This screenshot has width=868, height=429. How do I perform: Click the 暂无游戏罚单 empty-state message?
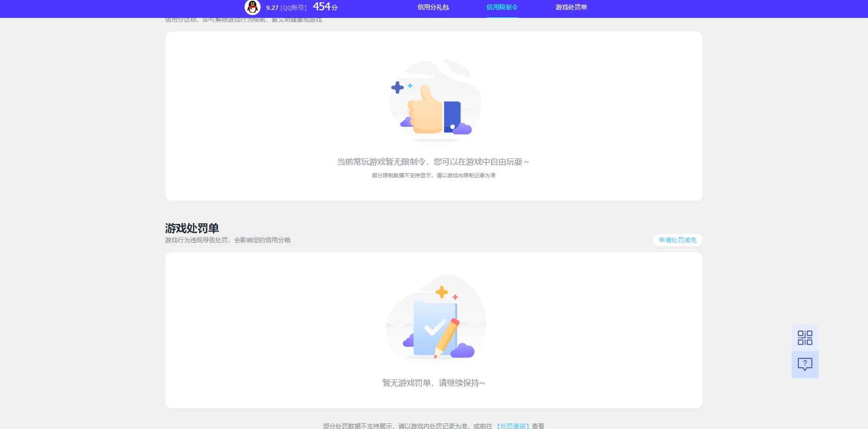pyautogui.click(x=433, y=383)
